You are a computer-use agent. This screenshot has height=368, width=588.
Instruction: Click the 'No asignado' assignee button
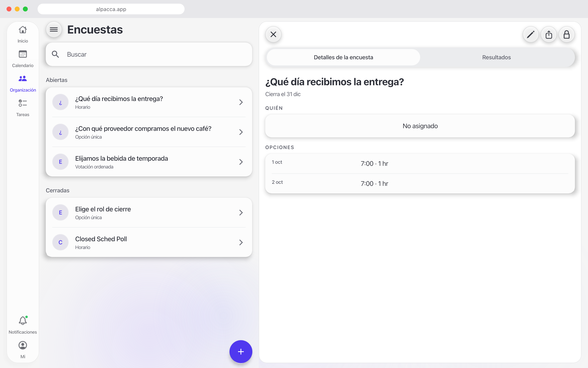tap(420, 126)
